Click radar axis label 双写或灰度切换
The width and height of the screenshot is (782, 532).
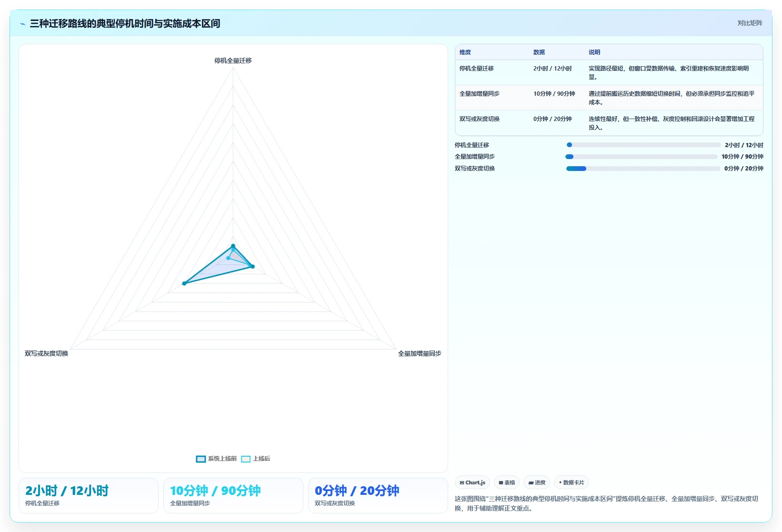pos(47,353)
